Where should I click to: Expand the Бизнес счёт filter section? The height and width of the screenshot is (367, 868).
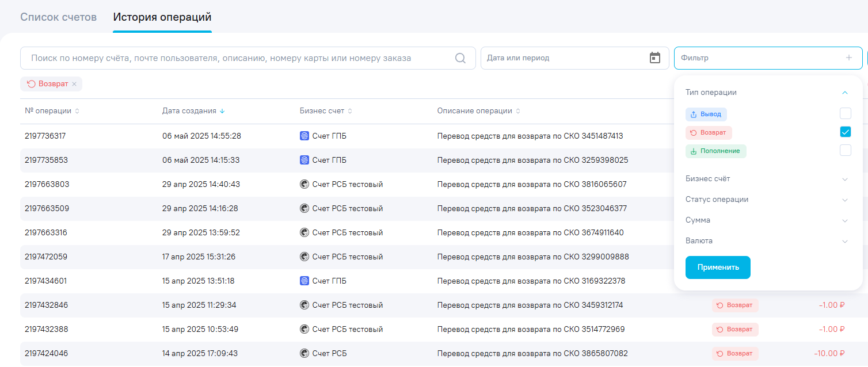tap(845, 179)
